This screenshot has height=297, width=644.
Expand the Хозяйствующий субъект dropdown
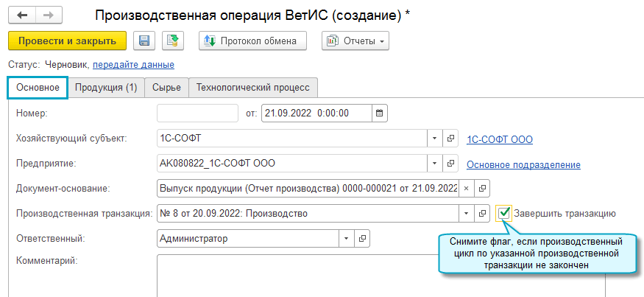435,138
